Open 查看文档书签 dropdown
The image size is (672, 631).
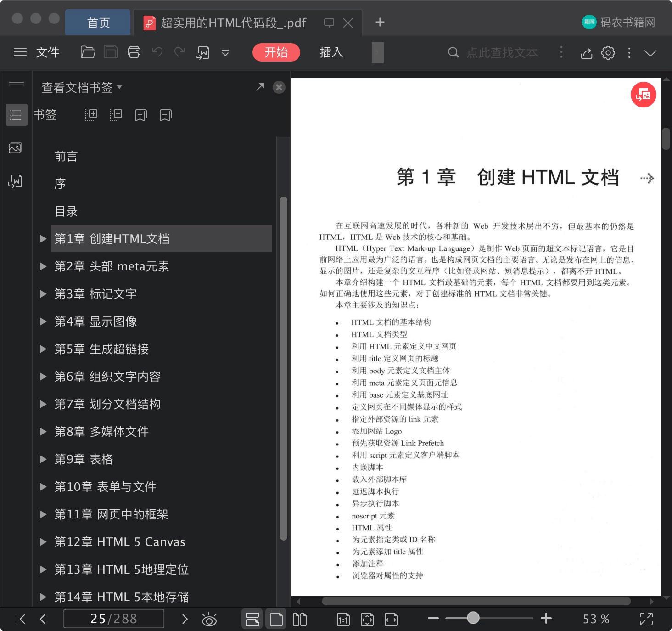pyautogui.click(x=82, y=87)
